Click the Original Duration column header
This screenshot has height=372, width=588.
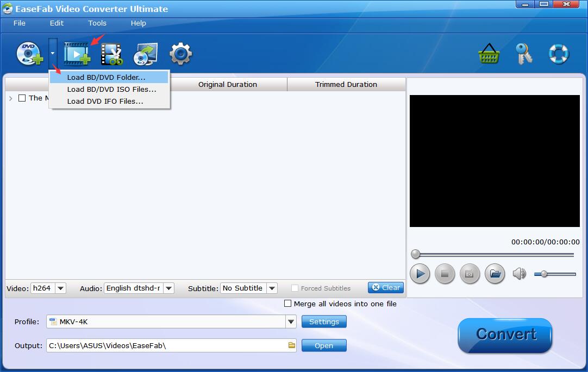228,85
